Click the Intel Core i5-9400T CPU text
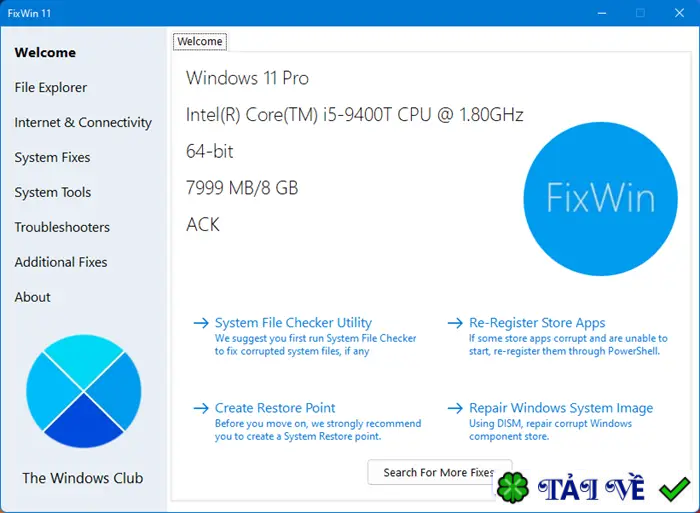Image resolution: width=700 pixels, height=513 pixels. (x=354, y=115)
